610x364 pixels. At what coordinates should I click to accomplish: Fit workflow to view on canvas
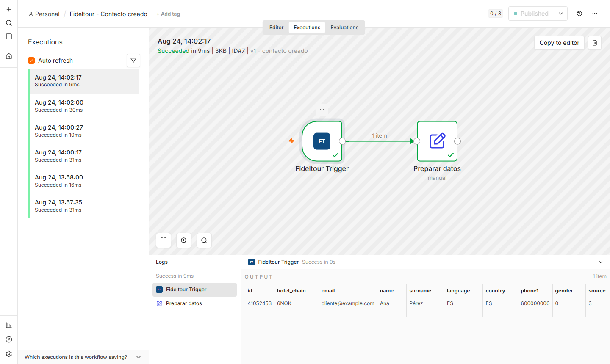[x=164, y=240]
